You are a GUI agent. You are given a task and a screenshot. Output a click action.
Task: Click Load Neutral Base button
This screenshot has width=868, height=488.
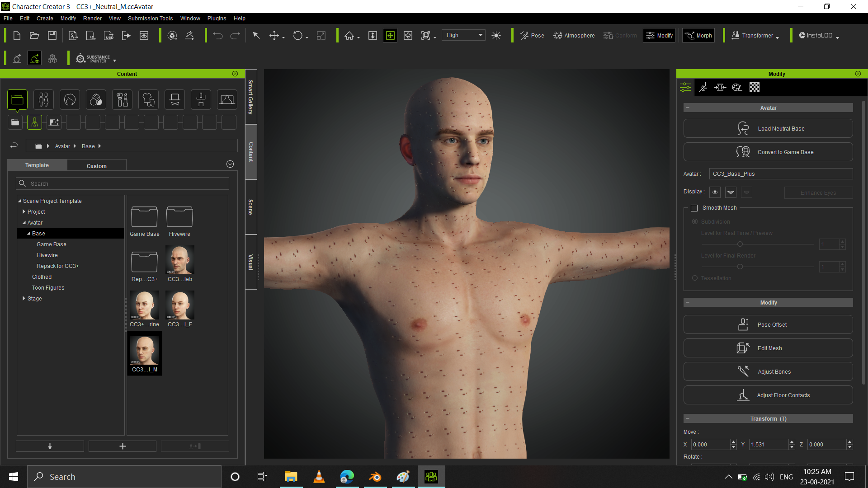768,128
